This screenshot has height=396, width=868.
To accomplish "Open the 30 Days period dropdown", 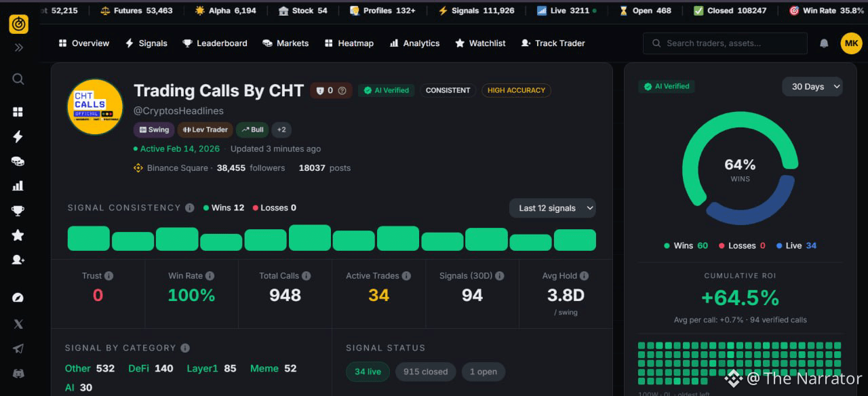I will point(812,87).
